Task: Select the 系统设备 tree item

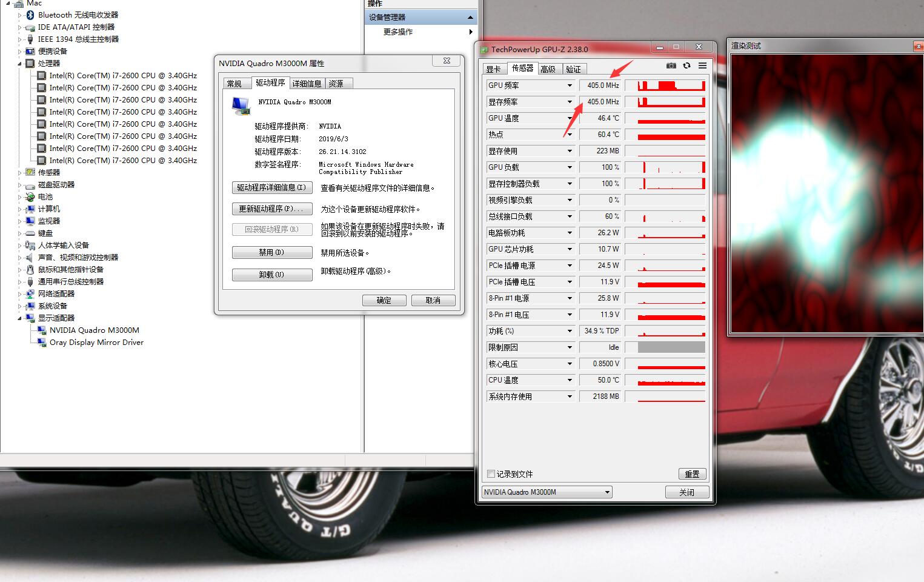Action: (53, 306)
